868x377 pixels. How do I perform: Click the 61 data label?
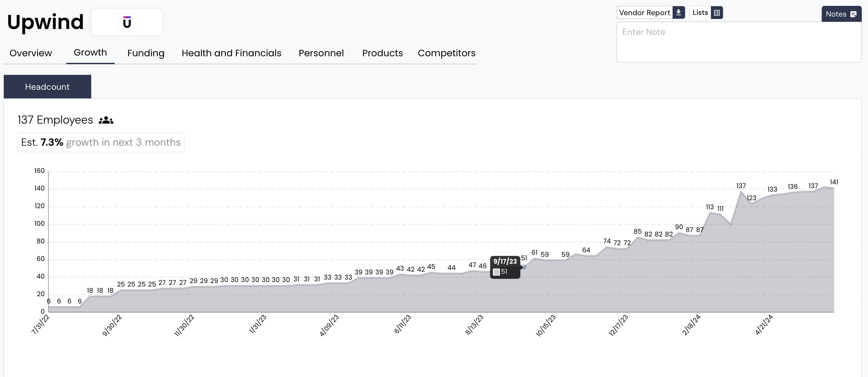pyautogui.click(x=534, y=252)
